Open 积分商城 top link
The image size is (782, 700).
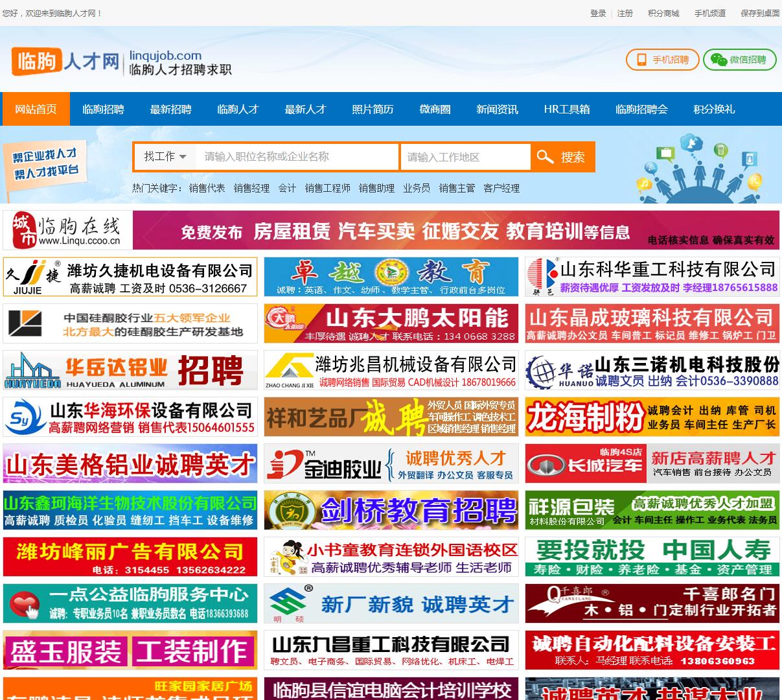(663, 13)
